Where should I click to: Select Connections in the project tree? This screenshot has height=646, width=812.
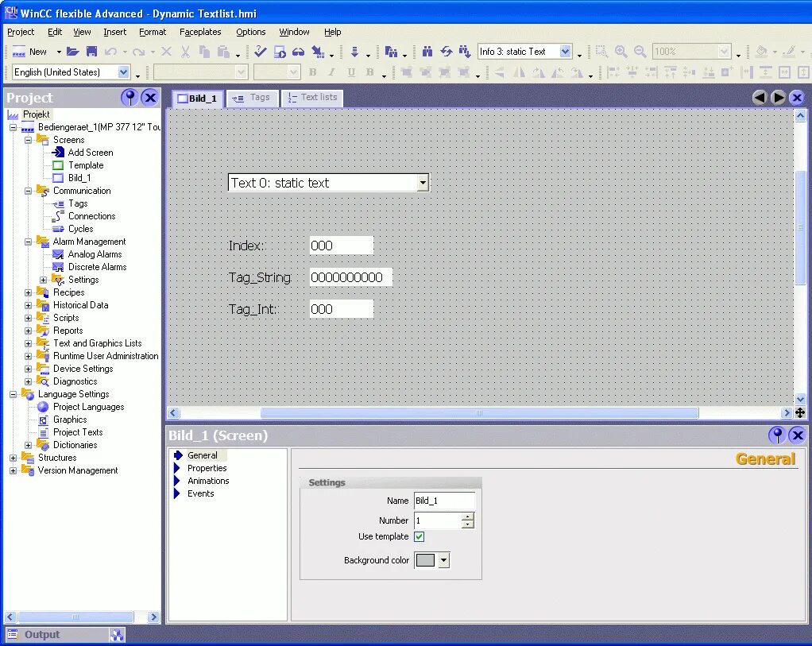91,216
